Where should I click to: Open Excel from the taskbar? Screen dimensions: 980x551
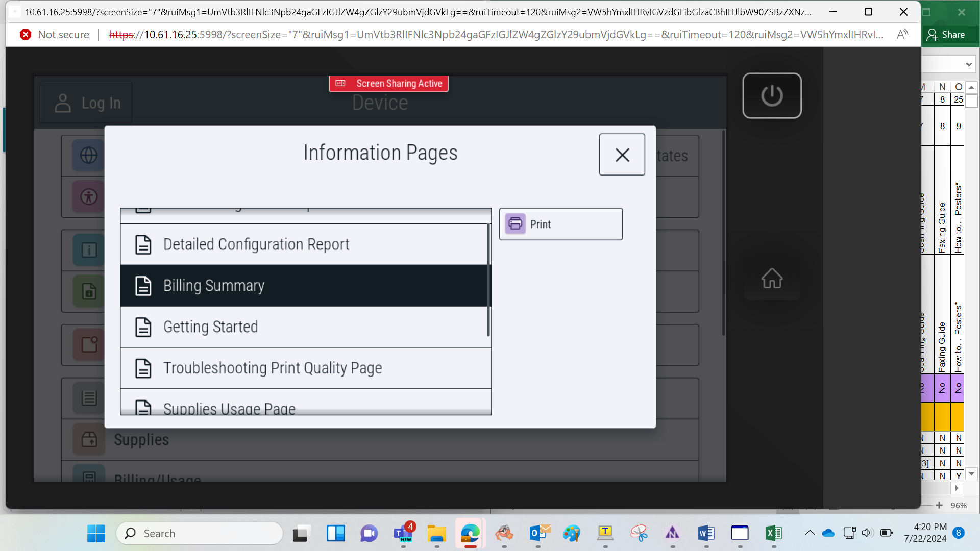[773, 534]
